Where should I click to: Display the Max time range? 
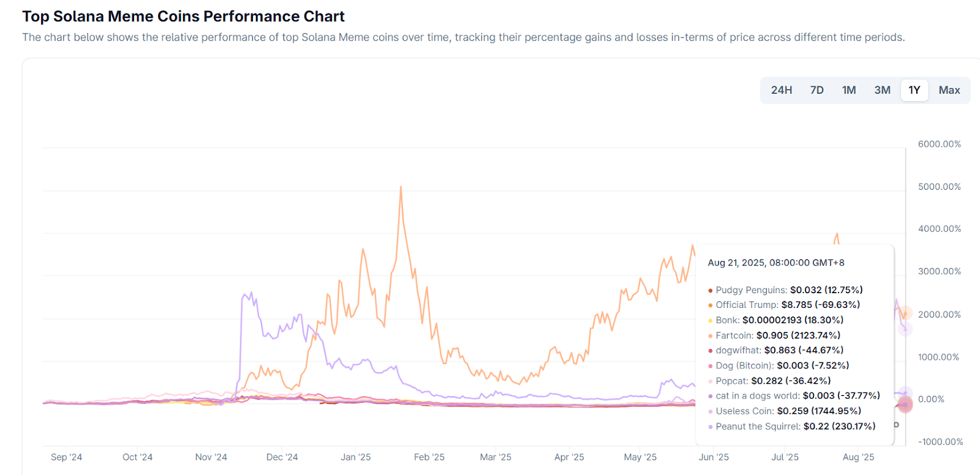949,90
